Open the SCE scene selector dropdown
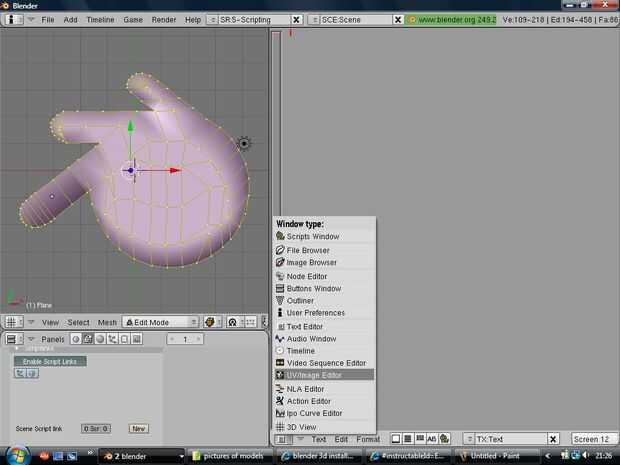 (x=314, y=20)
